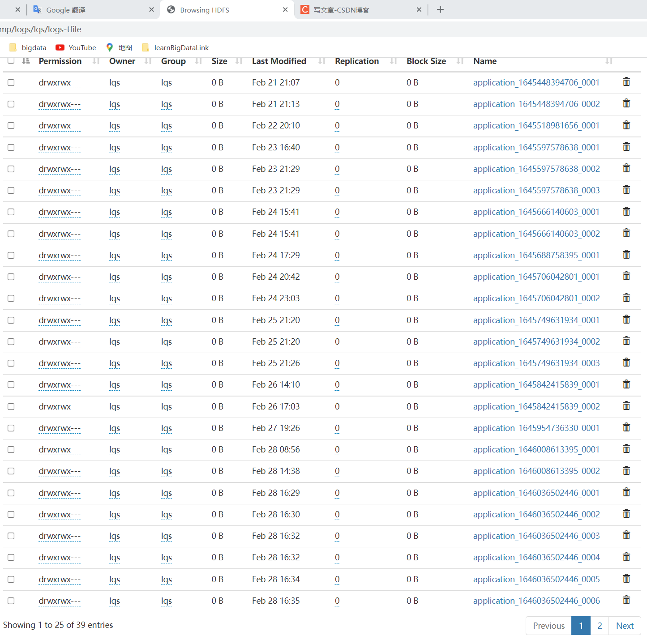The height and width of the screenshot is (644, 647).
Task: Delete application_1645842415839_0001 using trash icon
Action: (626, 384)
